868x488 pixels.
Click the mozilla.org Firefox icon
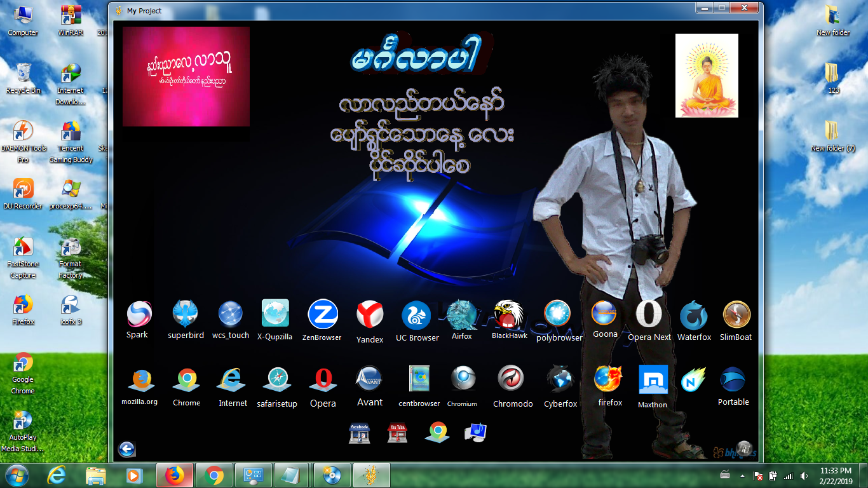140,380
